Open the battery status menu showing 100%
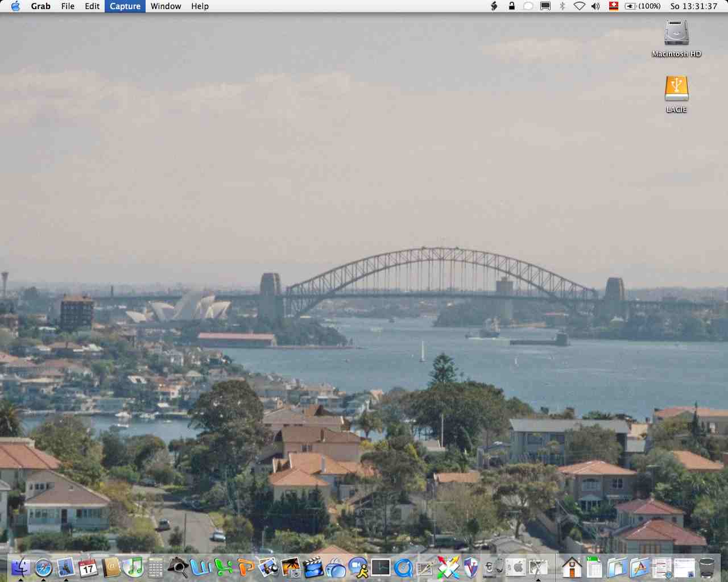The height and width of the screenshot is (582, 728). point(643,6)
